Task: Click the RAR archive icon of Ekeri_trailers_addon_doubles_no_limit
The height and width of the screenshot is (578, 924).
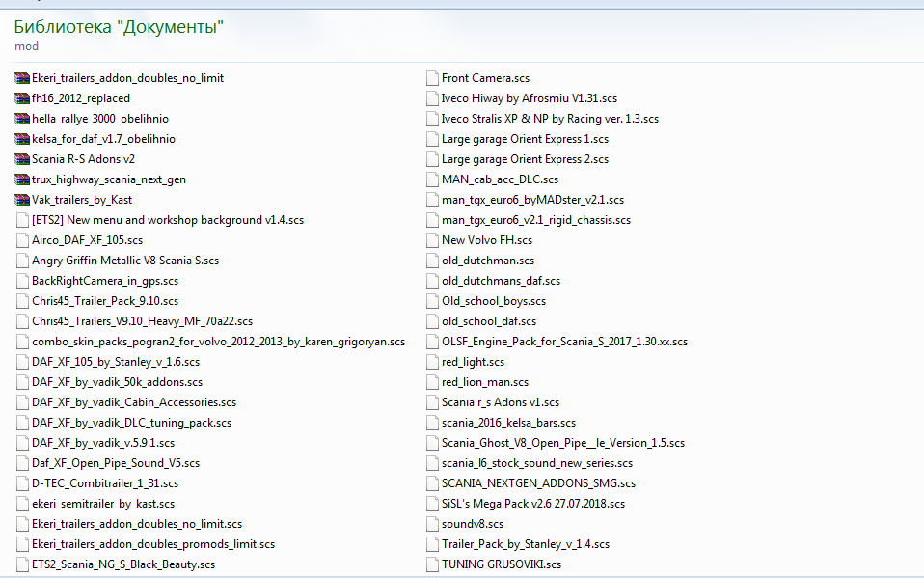Action: point(22,78)
